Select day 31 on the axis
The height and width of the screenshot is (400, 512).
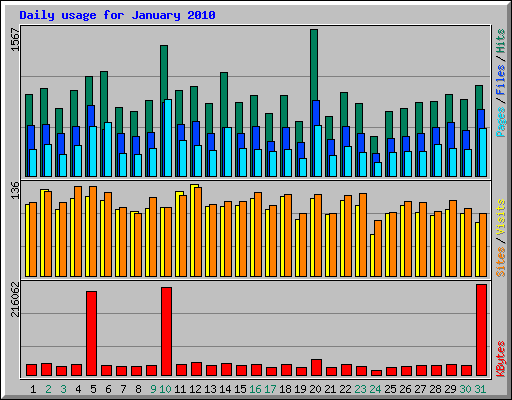pyautogui.click(x=480, y=389)
